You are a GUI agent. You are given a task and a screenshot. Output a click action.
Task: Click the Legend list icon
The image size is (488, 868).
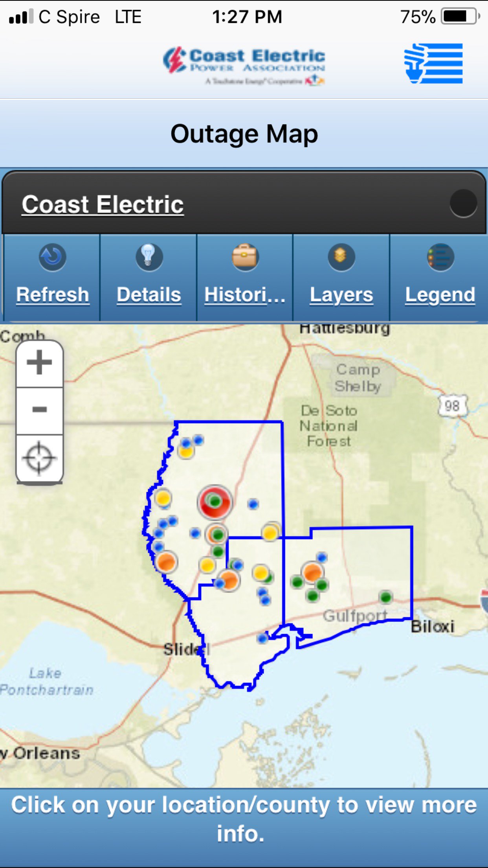click(x=440, y=257)
